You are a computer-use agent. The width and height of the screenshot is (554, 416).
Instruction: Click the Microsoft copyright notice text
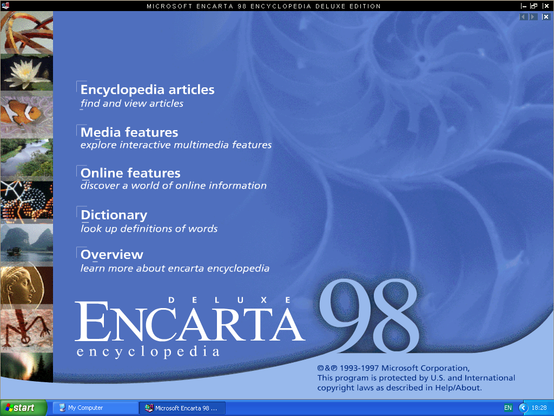416,378
